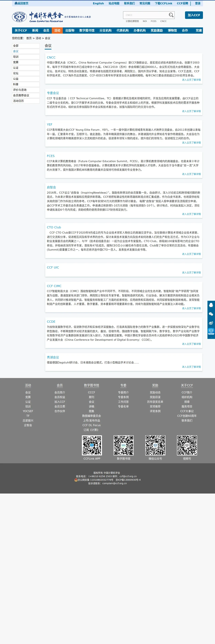Click the home icon beside 返回首页
Viewport: 215px width, 644px height.
[x=16, y=3]
